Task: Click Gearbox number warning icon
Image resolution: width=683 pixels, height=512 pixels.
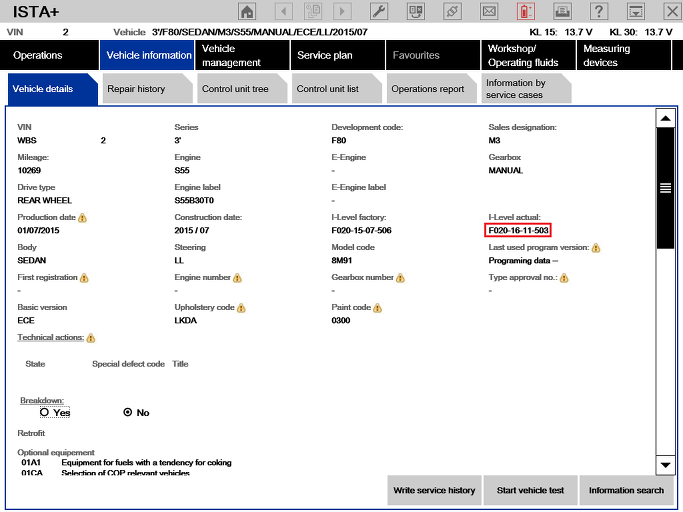Action: (400, 278)
